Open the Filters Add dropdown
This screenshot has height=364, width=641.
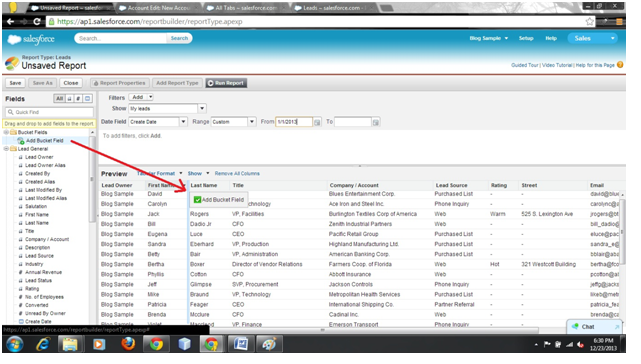click(141, 97)
